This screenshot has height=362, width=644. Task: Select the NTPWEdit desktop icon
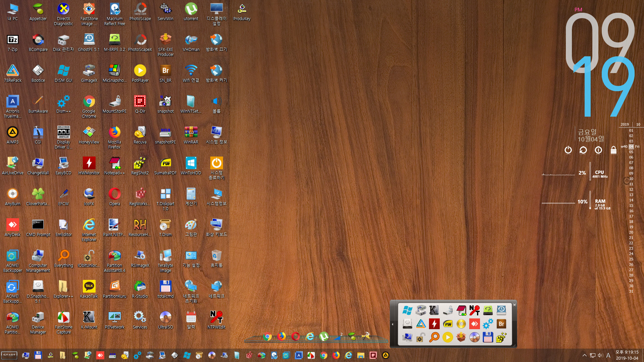(x=216, y=320)
